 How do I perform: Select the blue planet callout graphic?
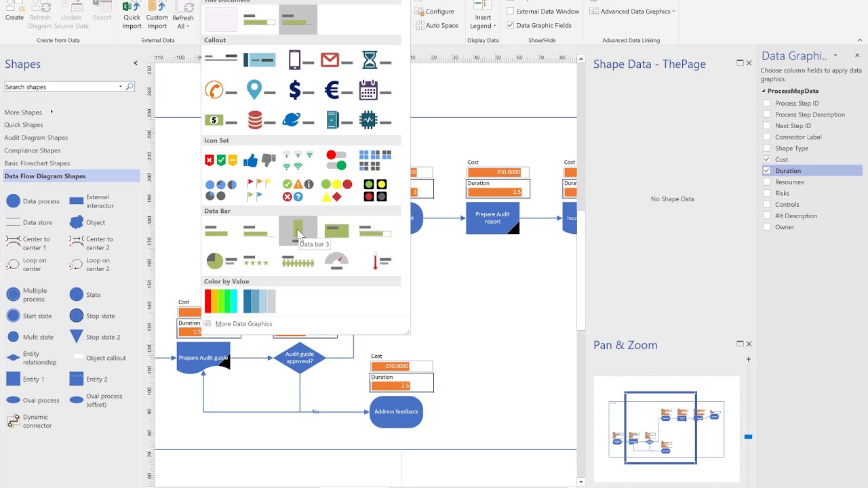point(298,121)
